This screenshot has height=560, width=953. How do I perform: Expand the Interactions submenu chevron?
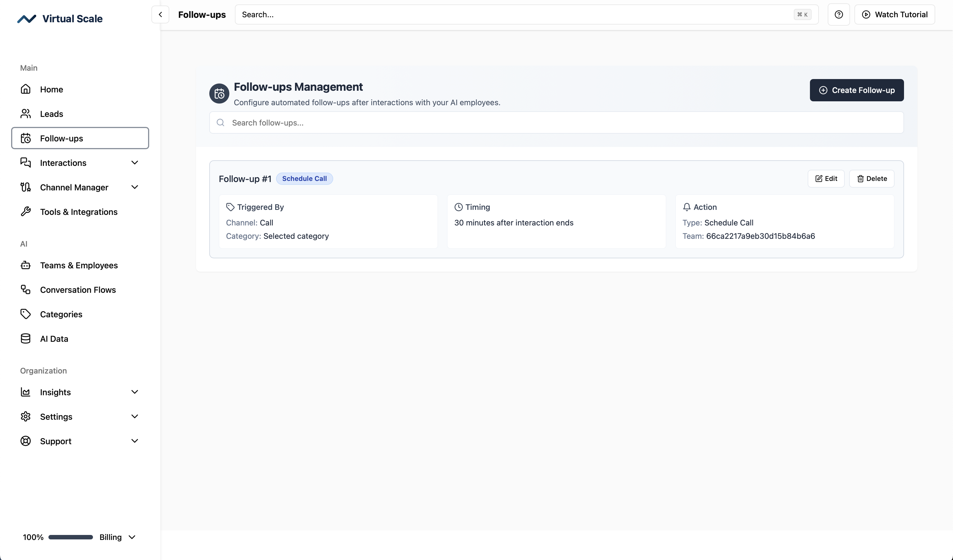click(x=135, y=163)
